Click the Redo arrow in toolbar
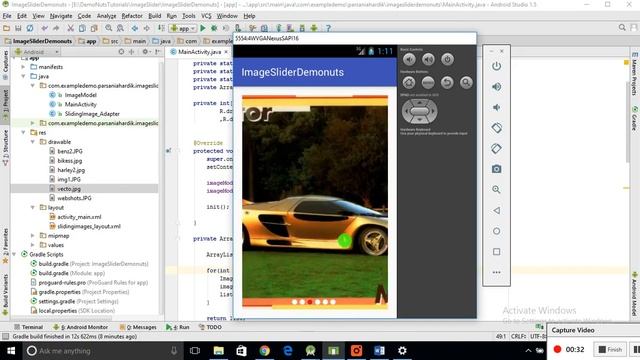The width and height of the screenshot is (640, 360). (56, 28)
